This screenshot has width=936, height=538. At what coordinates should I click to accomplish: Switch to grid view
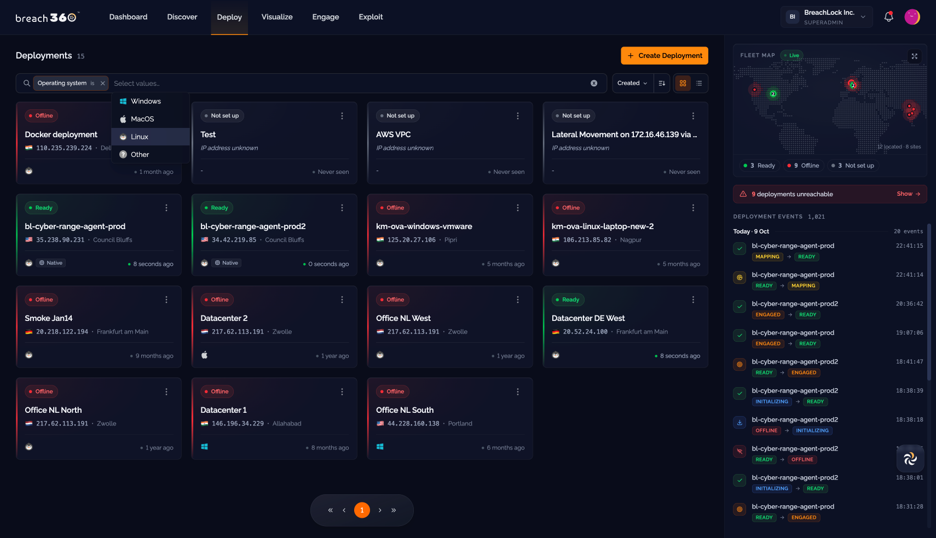[x=683, y=83]
